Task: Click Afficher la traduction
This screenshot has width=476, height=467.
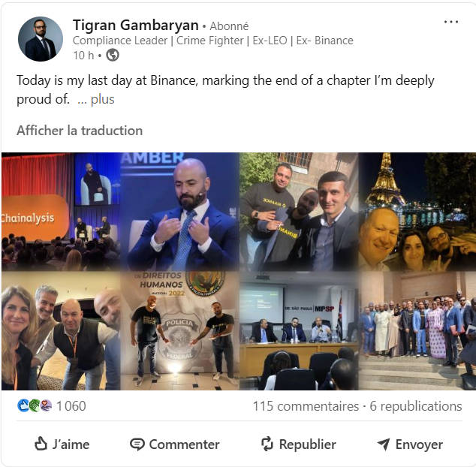Action: [x=80, y=131]
